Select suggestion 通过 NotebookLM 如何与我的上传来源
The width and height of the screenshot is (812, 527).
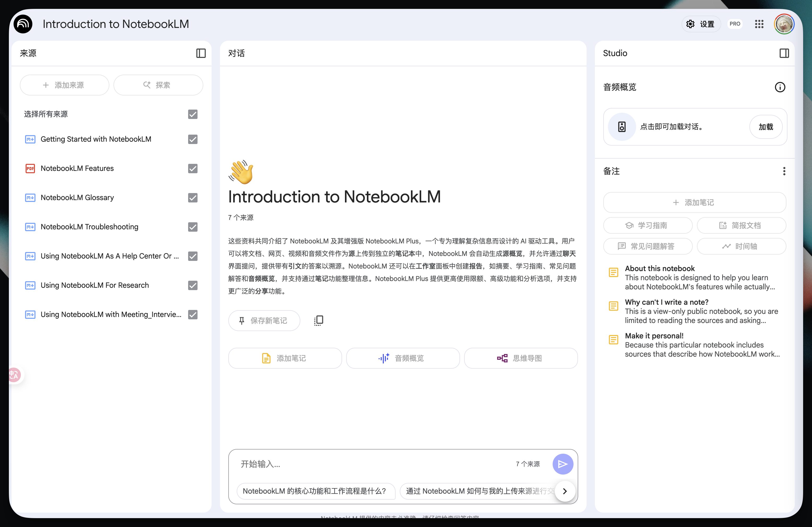tap(478, 491)
